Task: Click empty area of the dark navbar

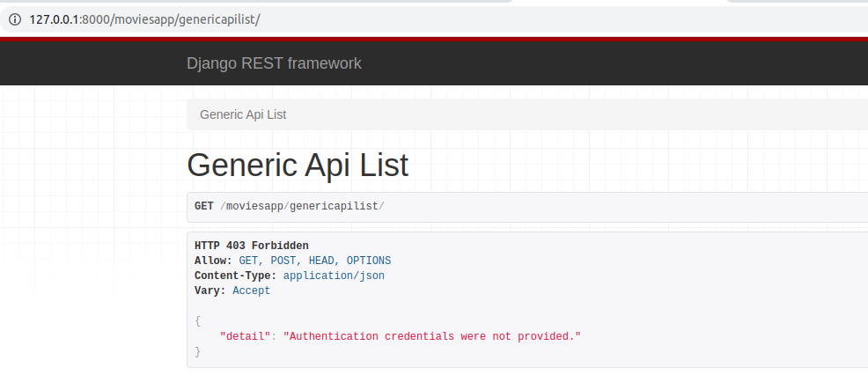Action: click(x=609, y=63)
